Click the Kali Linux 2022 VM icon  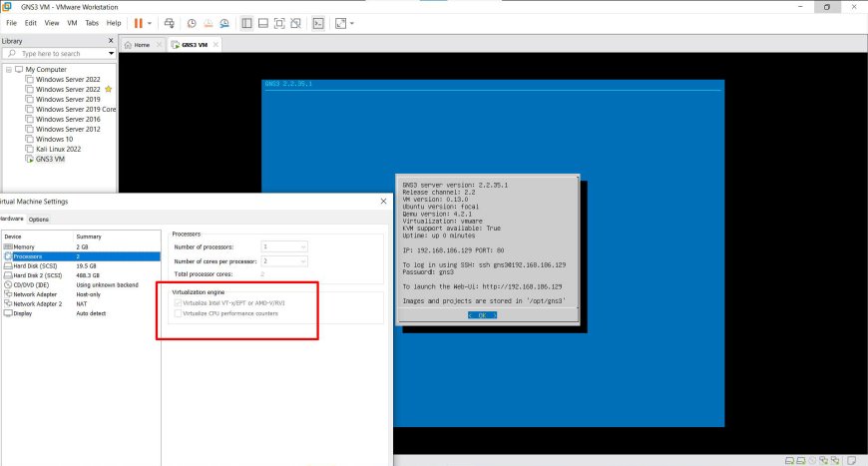[x=29, y=149]
